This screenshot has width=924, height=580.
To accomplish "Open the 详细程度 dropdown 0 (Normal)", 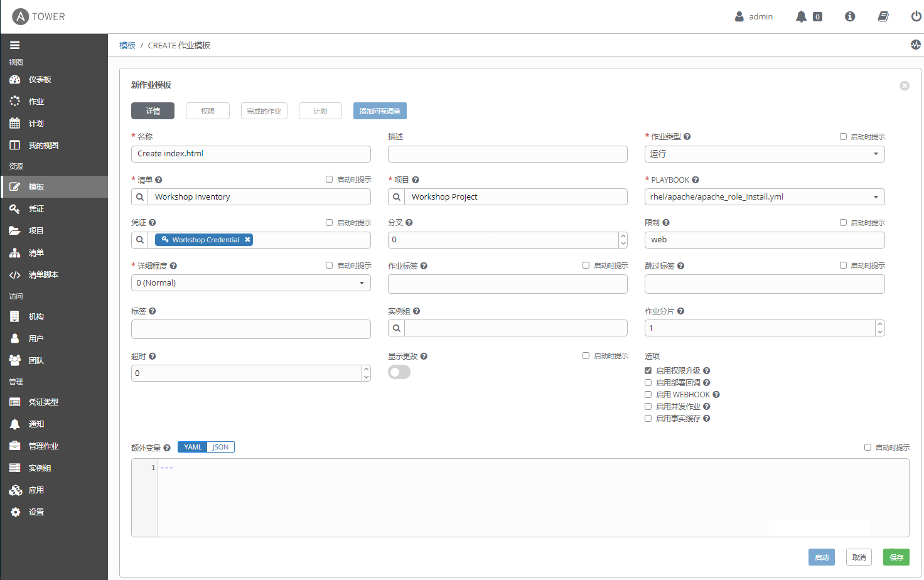I will click(251, 283).
